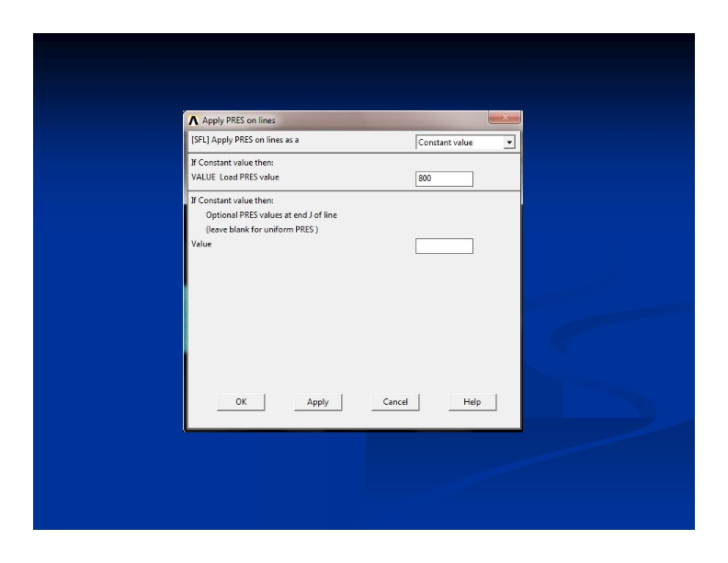The width and height of the screenshot is (728, 563).
Task: Click the Load PRES value field containing 800
Action: [444, 178]
